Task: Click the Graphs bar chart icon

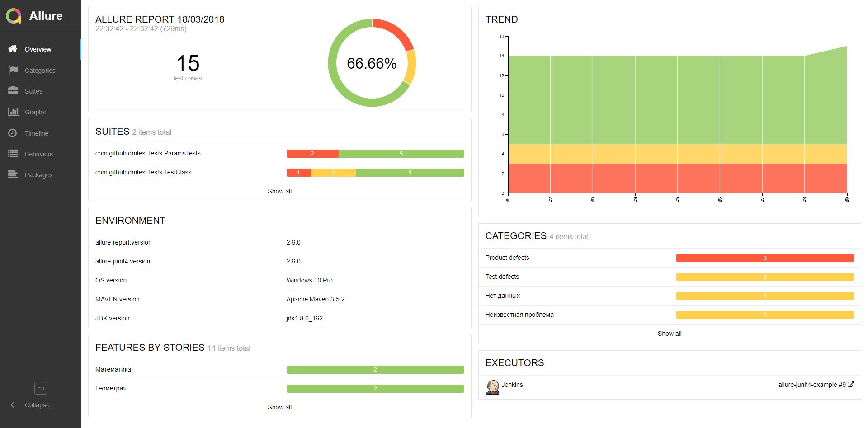Action: pyautogui.click(x=13, y=112)
